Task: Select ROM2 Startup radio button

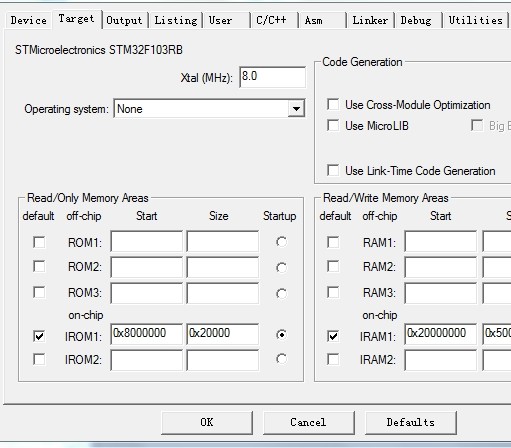Action: click(281, 267)
